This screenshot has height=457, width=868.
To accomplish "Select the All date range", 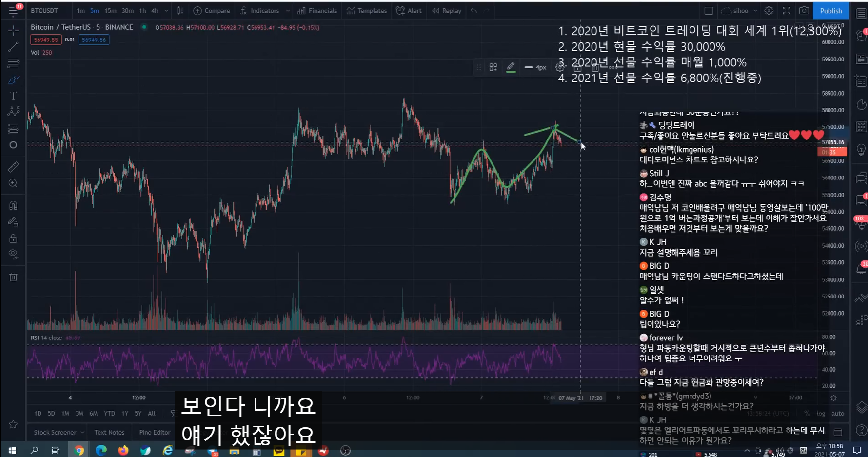I will (x=152, y=413).
